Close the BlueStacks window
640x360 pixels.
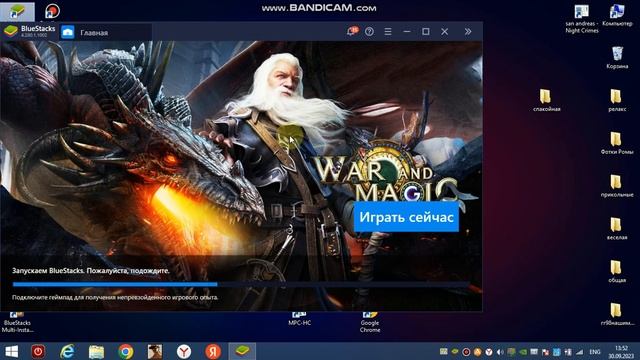coord(444,31)
